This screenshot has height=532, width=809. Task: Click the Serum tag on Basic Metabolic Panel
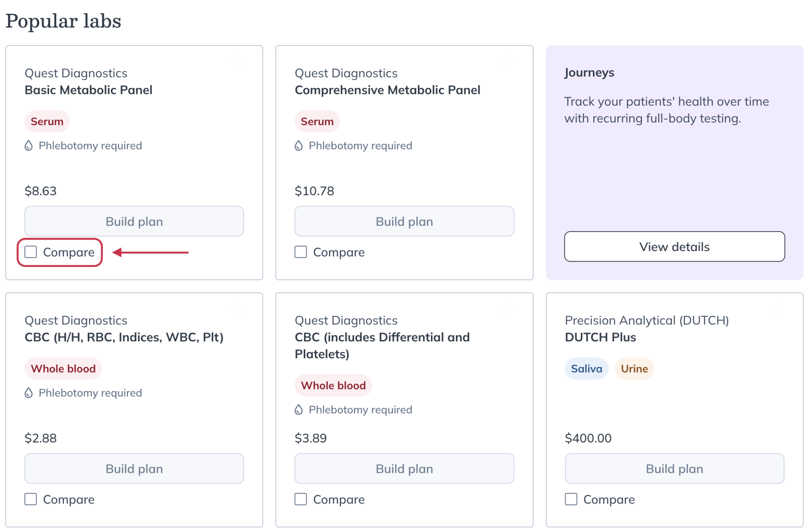point(47,121)
